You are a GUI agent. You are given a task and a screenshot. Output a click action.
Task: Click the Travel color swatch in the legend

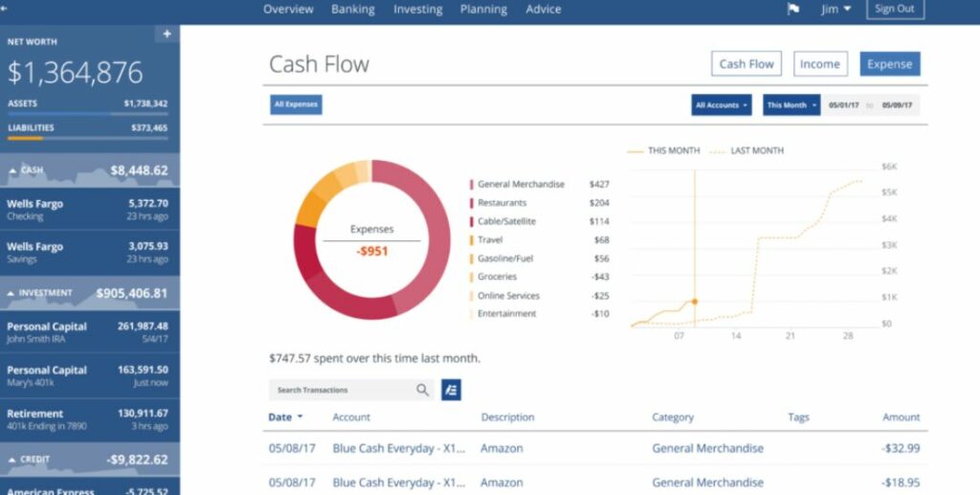pos(471,240)
